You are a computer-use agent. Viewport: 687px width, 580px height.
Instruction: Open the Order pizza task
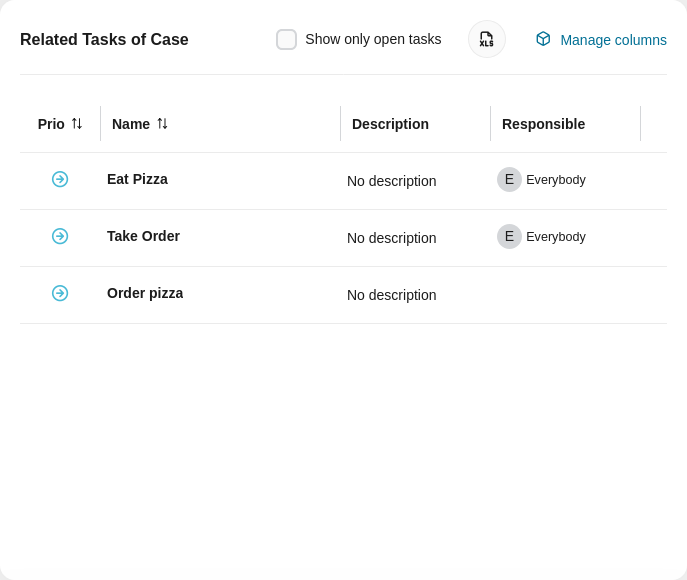click(x=145, y=293)
